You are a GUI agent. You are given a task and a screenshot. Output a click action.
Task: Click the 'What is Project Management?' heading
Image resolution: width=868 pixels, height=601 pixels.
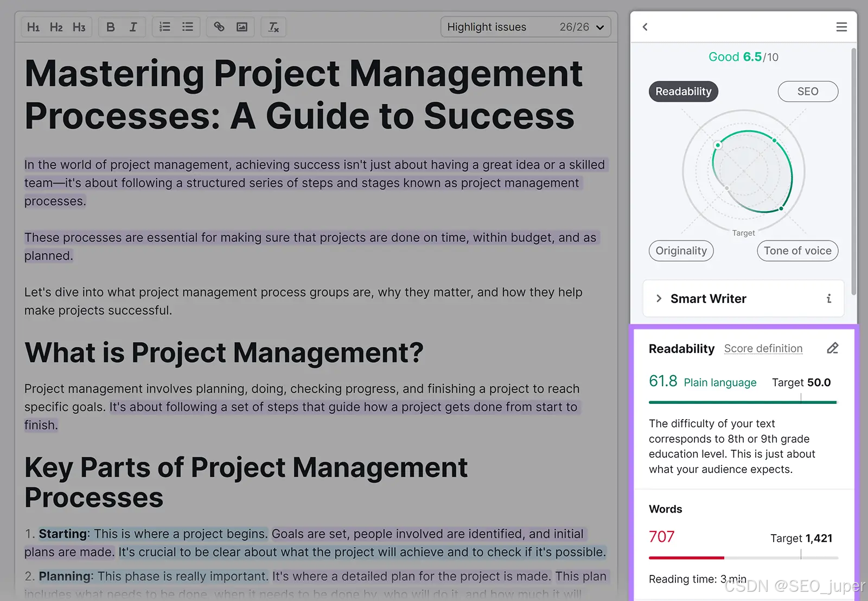[224, 352]
